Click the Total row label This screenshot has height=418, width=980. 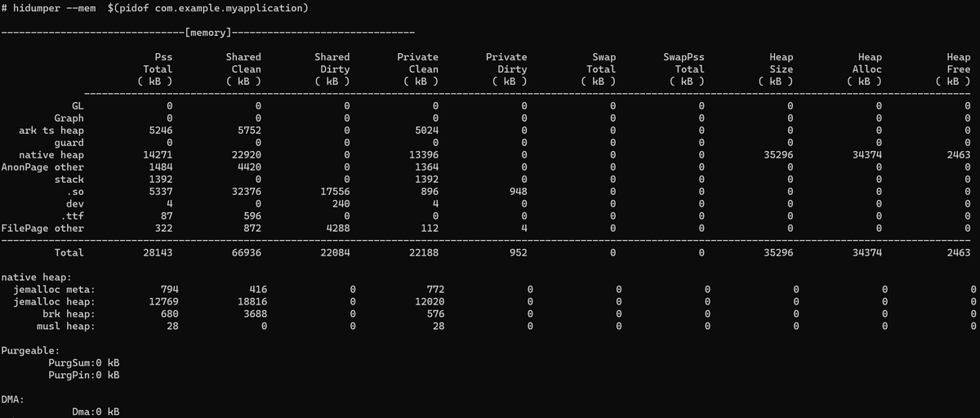click(x=69, y=253)
